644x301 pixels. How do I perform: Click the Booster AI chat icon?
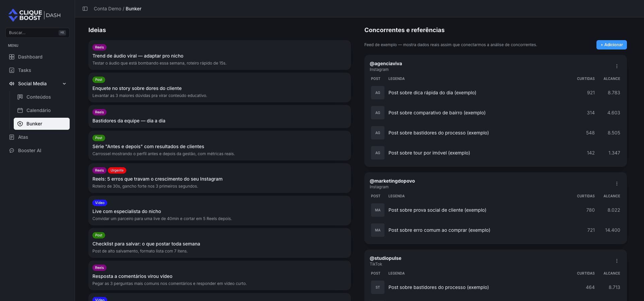point(12,150)
